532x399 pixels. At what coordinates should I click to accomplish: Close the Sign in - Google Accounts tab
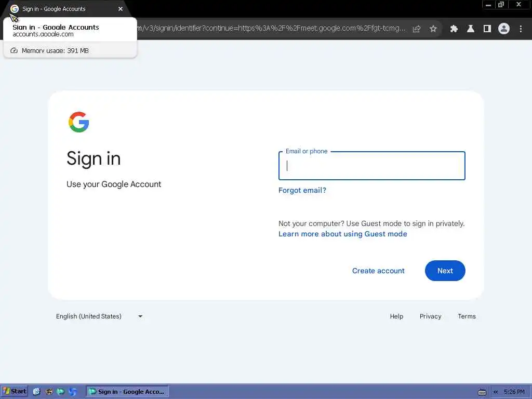click(121, 9)
